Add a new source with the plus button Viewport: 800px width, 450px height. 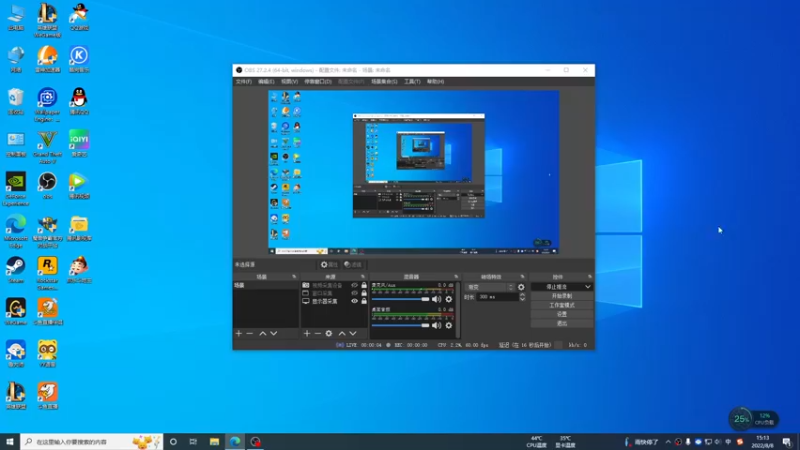point(307,333)
